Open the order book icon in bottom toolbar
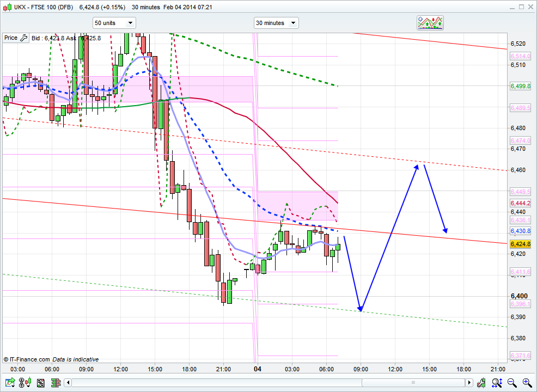The height and width of the screenshot is (392, 537). point(56,383)
